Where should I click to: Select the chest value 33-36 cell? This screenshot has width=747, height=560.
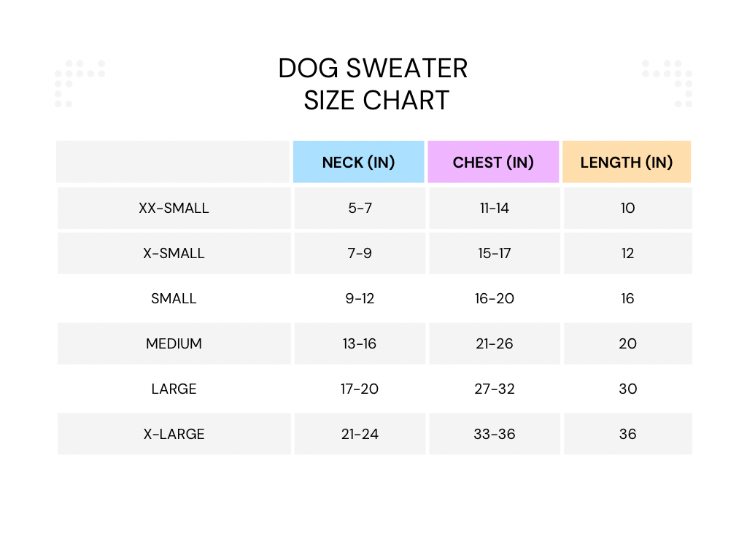495,434
